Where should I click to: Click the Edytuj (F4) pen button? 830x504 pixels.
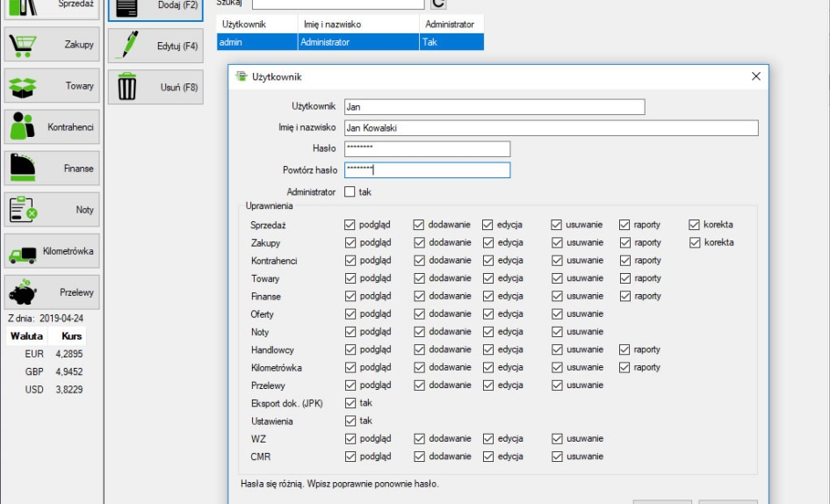coord(155,46)
